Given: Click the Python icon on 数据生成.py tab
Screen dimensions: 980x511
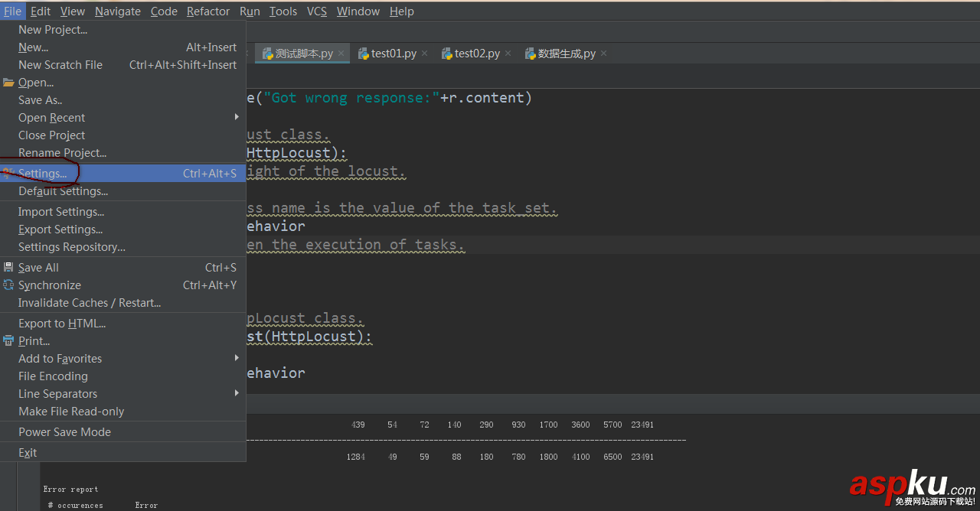Looking at the screenshot, I should (530, 54).
